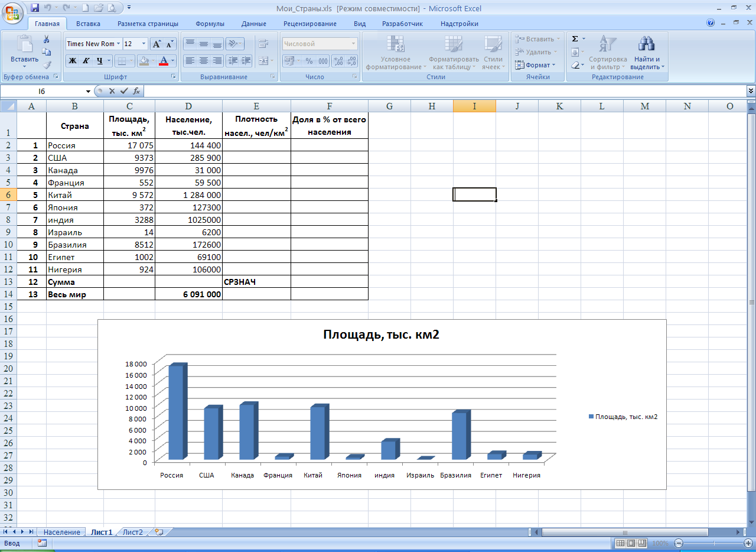This screenshot has height=552, width=756.
Task: Align text to the top of cell
Action: (x=190, y=44)
